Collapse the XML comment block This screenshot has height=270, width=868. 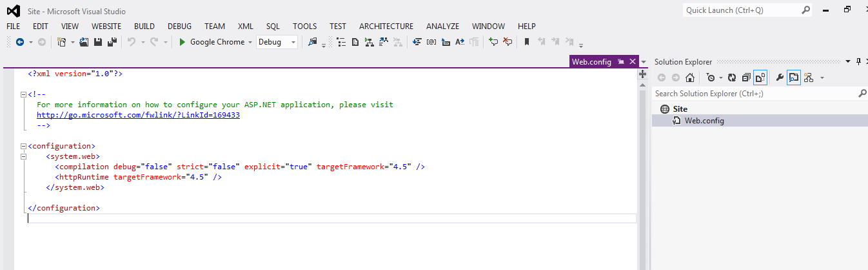(x=24, y=94)
